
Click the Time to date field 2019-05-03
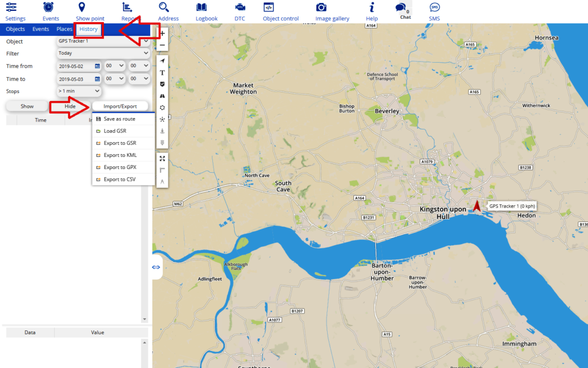(x=79, y=79)
